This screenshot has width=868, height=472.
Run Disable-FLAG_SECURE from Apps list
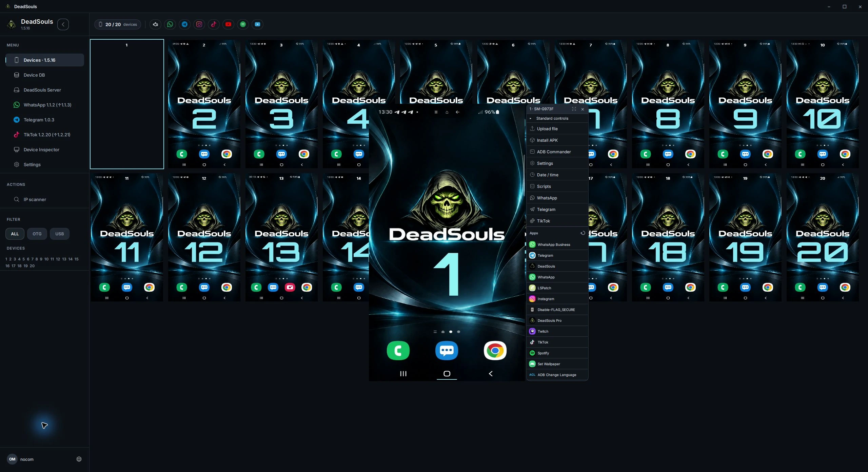point(557,310)
